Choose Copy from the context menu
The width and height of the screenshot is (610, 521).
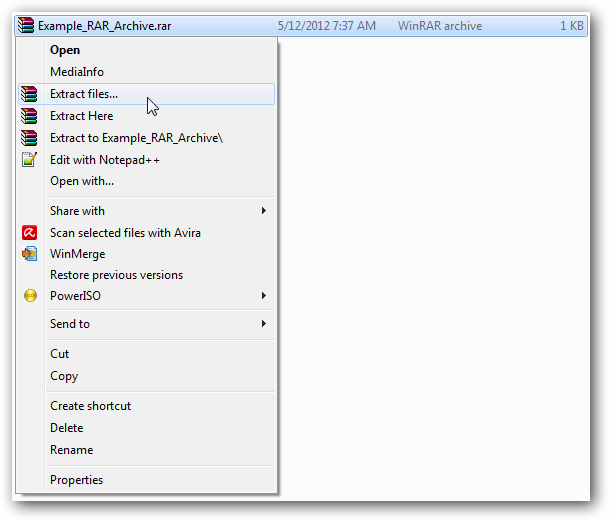64,376
